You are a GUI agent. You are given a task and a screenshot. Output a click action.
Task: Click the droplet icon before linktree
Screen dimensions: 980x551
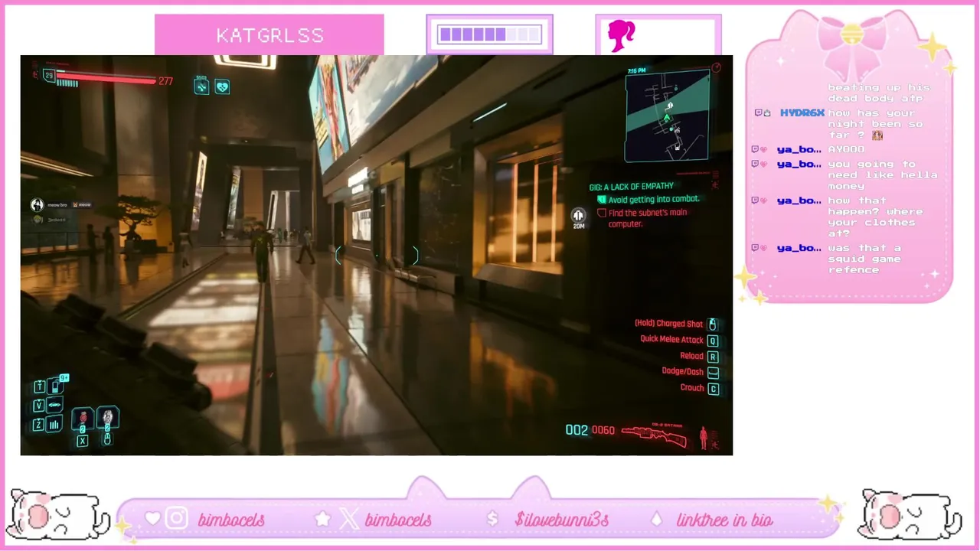(656, 519)
